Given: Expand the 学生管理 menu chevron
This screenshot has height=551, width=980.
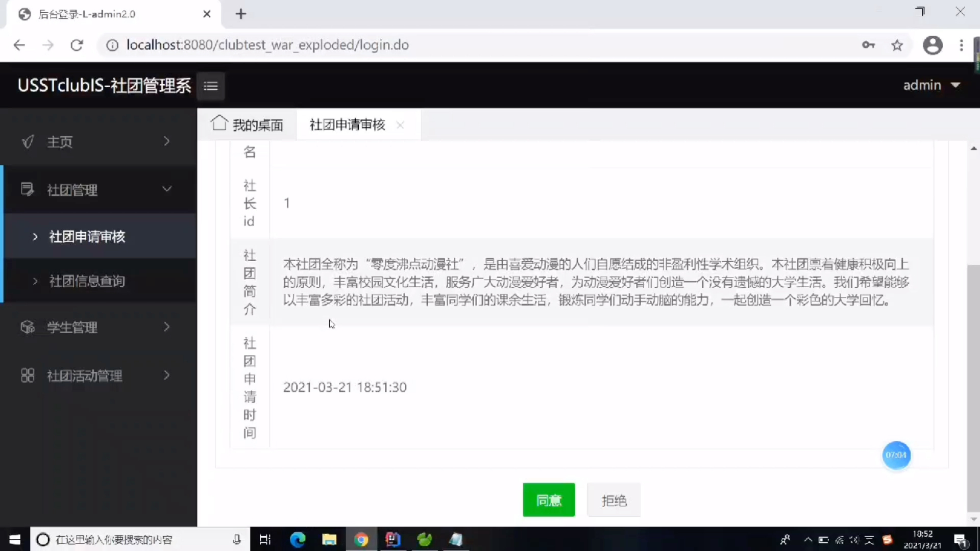Looking at the screenshot, I should tap(166, 327).
